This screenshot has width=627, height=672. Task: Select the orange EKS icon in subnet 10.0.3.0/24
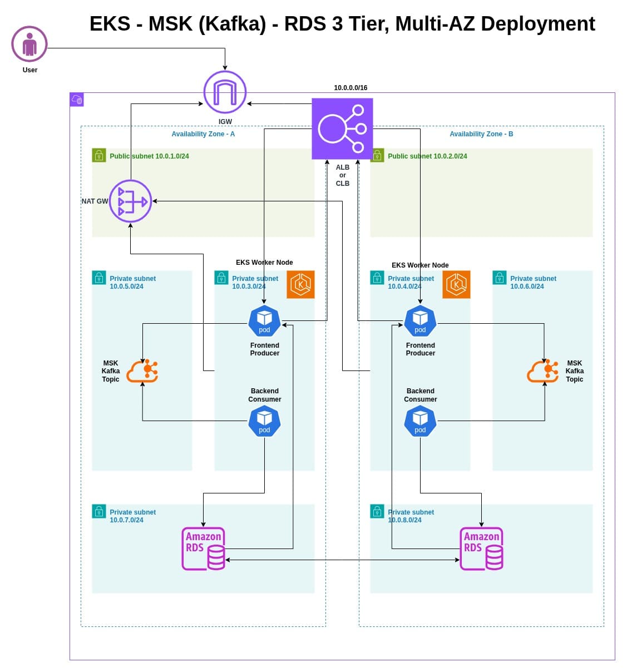click(x=300, y=284)
